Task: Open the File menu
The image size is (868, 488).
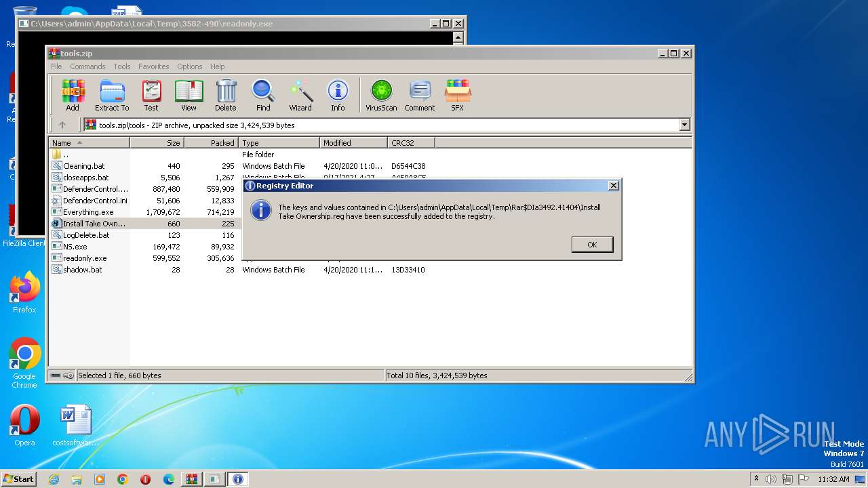Action: point(56,66)
